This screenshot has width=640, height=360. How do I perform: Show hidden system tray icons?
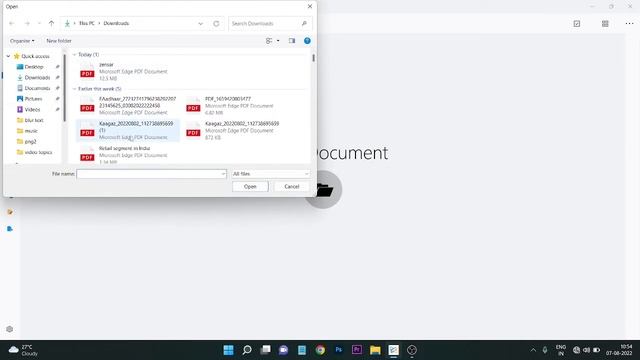[x=533, y=350]
